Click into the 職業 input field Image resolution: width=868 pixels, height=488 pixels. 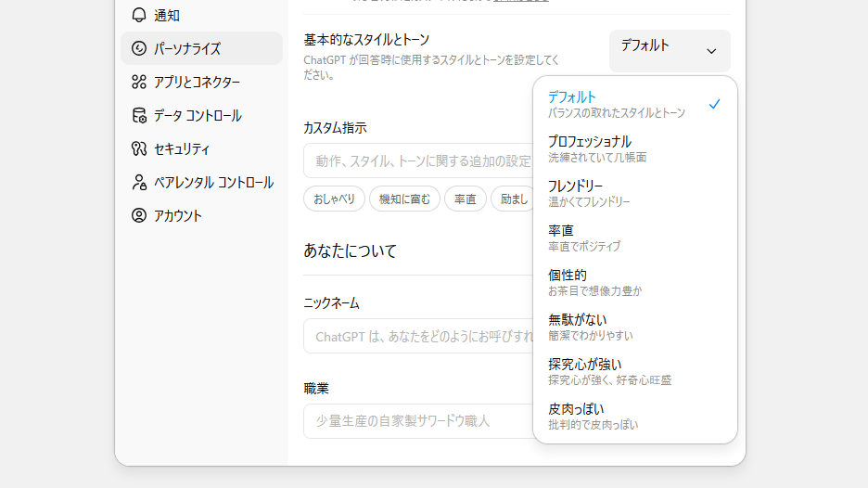point(419,420)
